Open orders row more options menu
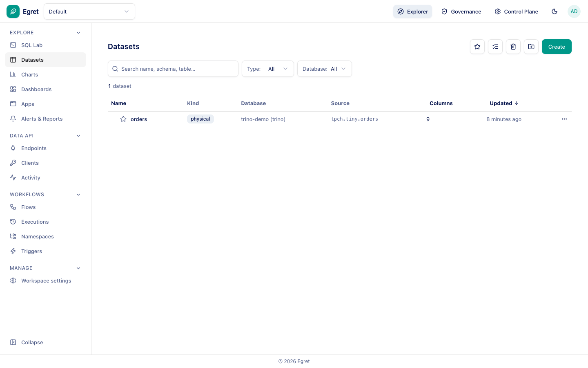Viewport: 588px width, 368px height. tap(564, 119)
